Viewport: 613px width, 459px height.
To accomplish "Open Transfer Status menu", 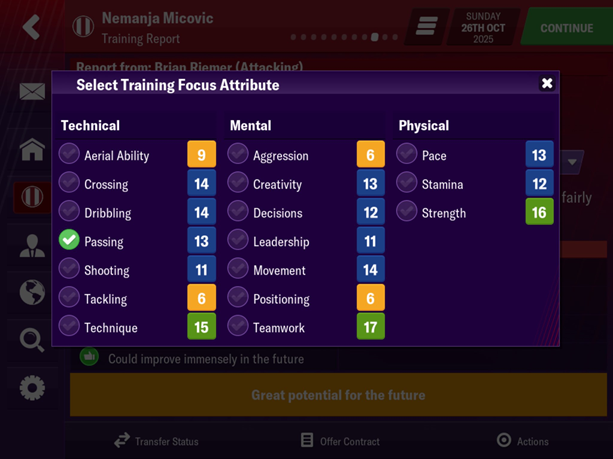I will 155,441.
